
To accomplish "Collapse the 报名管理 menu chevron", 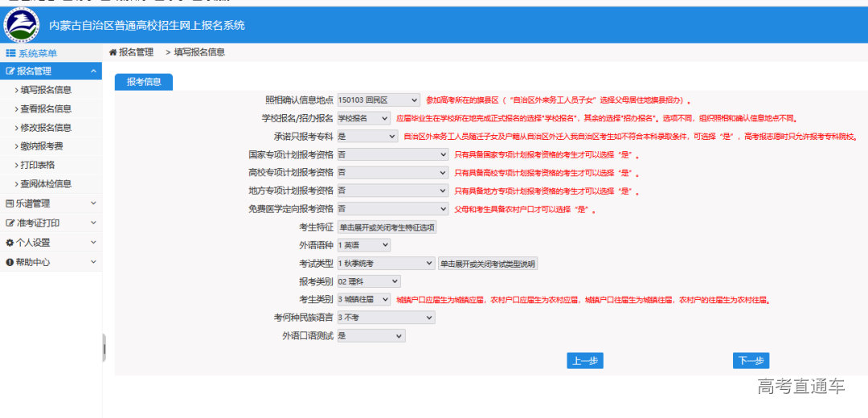I will point(93,71).
